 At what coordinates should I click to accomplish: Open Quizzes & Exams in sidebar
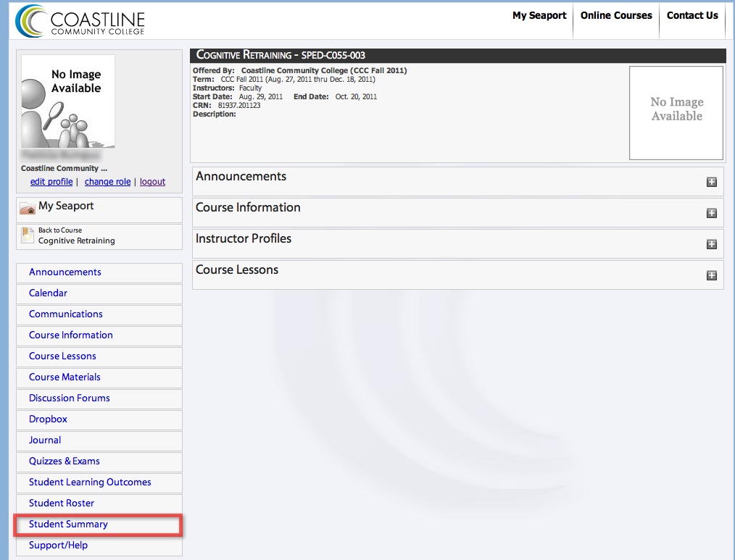click(x=99, y=462)
